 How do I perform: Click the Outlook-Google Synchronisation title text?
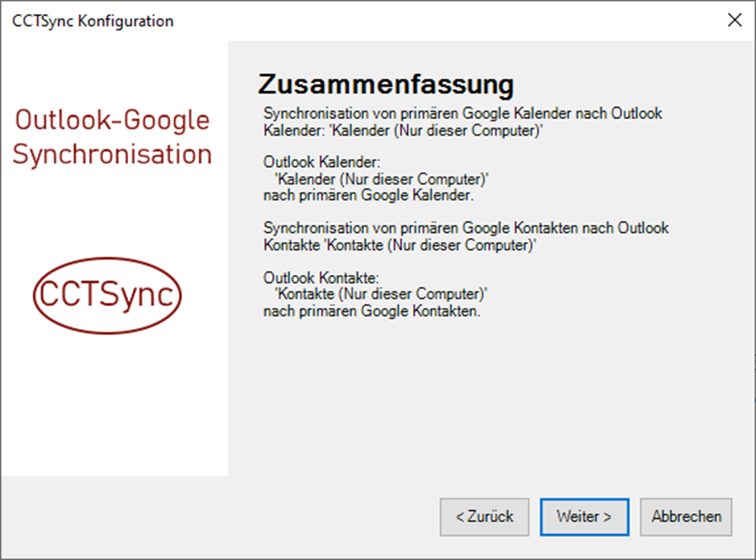[112, 137]
